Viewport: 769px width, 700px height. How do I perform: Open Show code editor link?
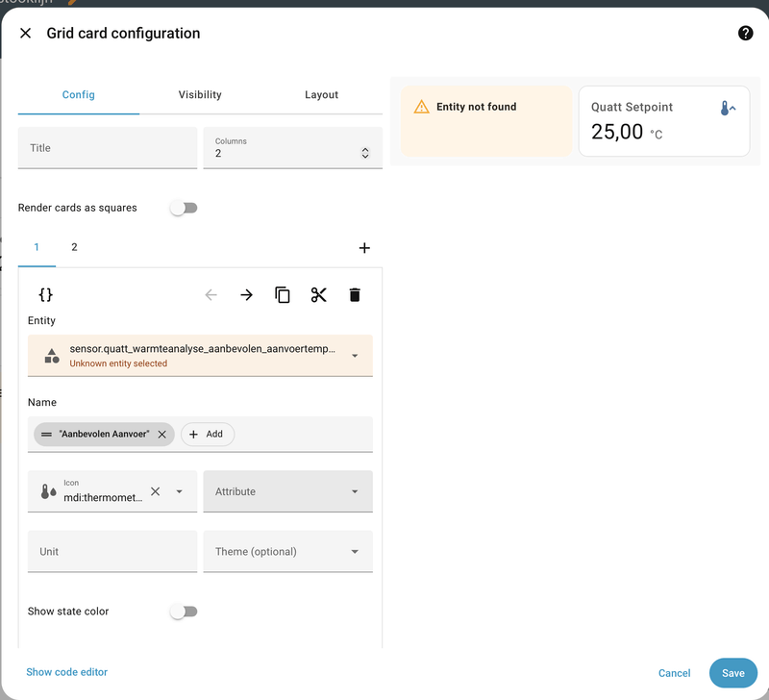coord(67,672)
